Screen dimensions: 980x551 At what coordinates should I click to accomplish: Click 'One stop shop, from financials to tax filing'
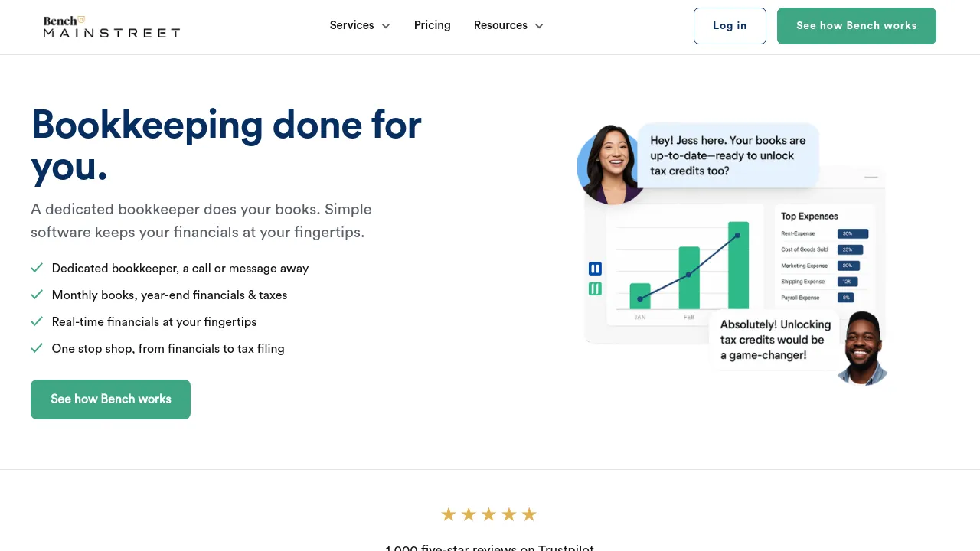pyautogui.click(x=168, y=349)
